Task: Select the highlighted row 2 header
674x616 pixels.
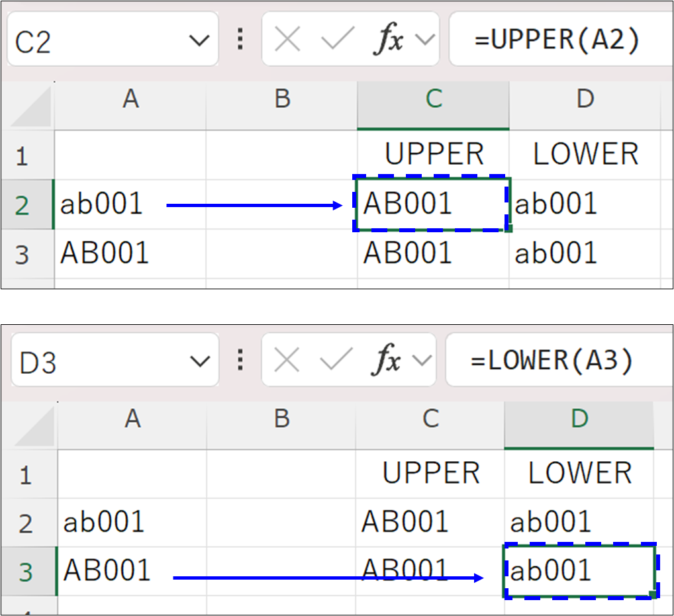Action: [x=23, y=205]
